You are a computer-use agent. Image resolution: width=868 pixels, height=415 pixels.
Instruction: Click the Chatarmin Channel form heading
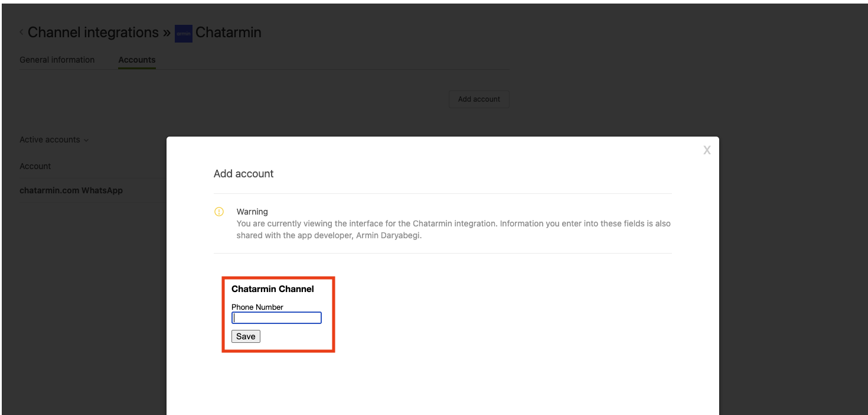pos(272,289)
